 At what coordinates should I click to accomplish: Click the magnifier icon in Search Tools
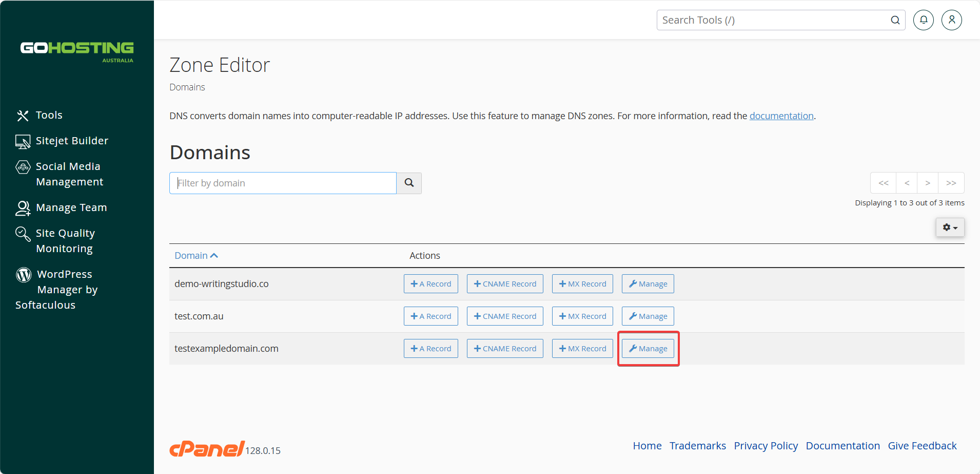[x=895, y=20]
